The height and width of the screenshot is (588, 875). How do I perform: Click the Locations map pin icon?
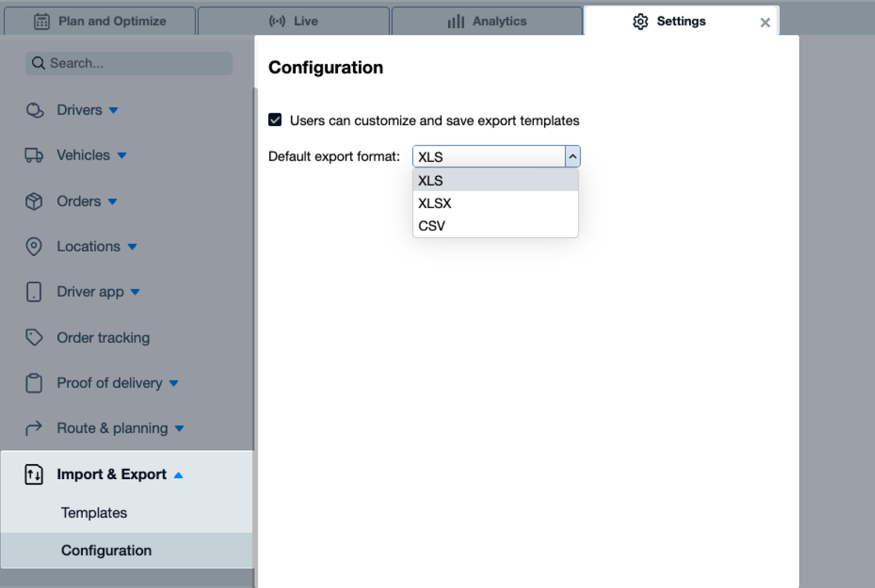(x=34, y=246)
